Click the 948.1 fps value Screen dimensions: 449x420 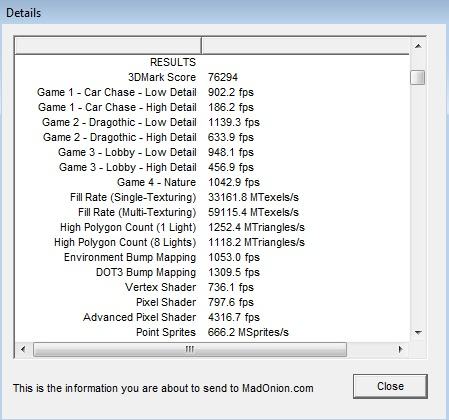231,152
